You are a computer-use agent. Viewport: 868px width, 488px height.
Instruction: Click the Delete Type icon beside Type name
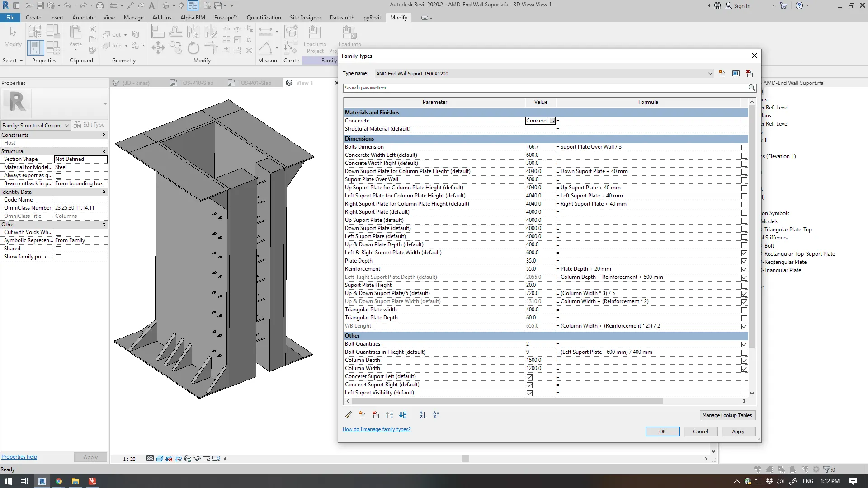click(x=750, y=74)
